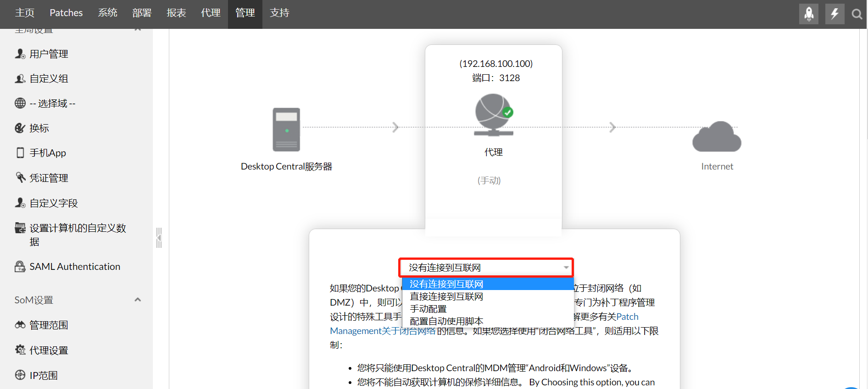Open the 代理 menu
This screenshot has width=868, height=389.
pos(211,13)
